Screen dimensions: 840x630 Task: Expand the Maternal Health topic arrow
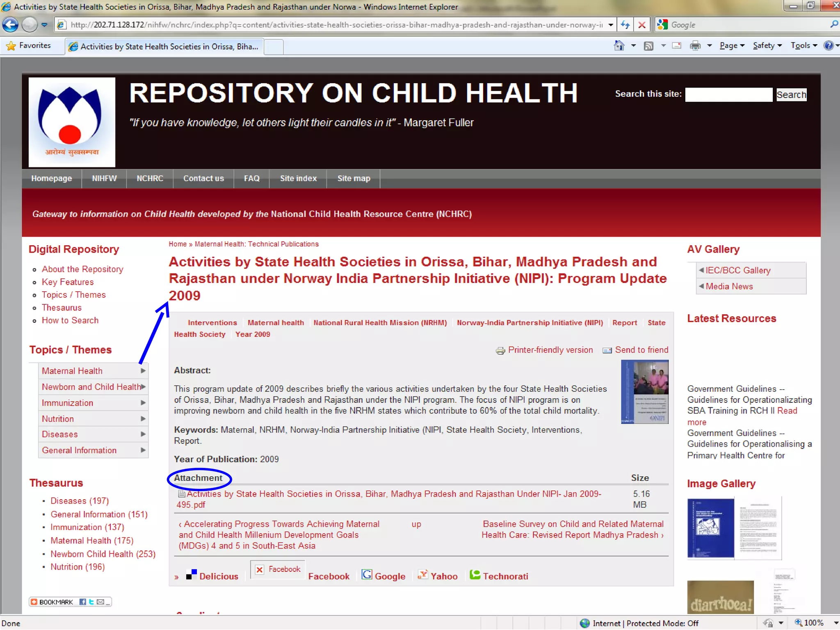[143, 371]
